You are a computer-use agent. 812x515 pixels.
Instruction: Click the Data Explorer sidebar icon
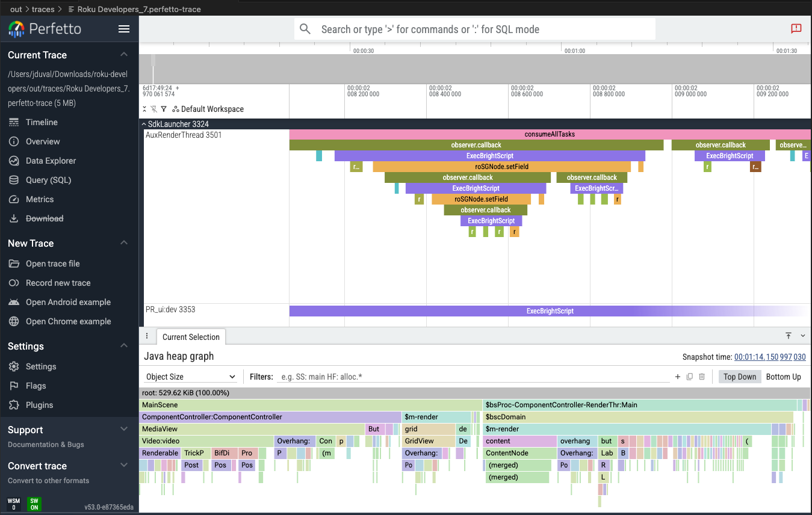click(13, 161)
